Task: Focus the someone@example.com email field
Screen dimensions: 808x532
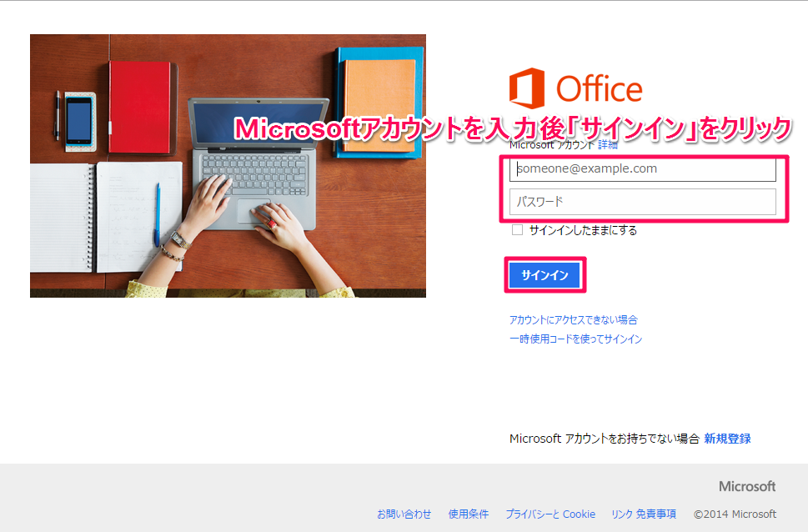Action: [x=643, y=169]
